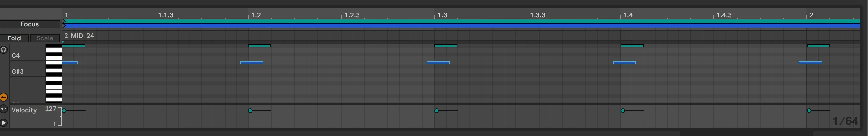Click ruler marker 2

811,15
